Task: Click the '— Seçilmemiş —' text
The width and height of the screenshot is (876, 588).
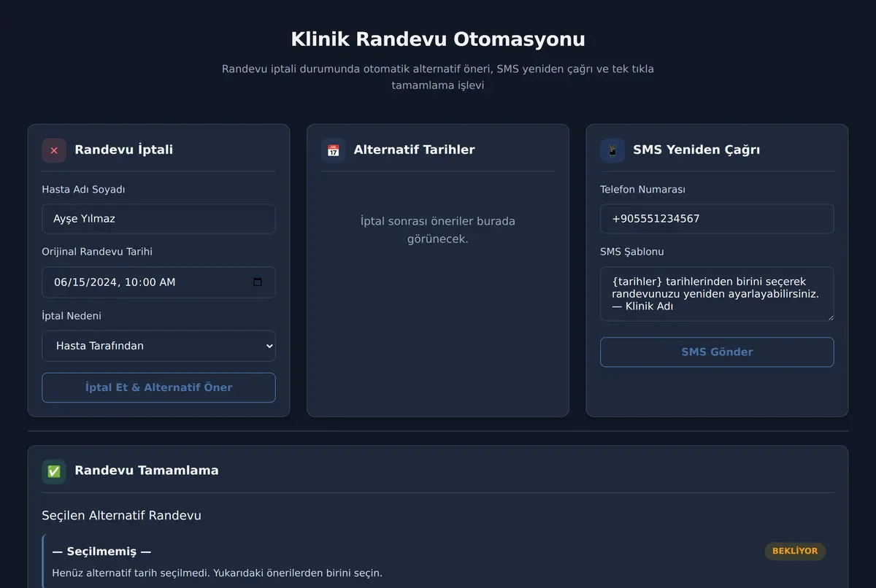Action: pos(101,552)
